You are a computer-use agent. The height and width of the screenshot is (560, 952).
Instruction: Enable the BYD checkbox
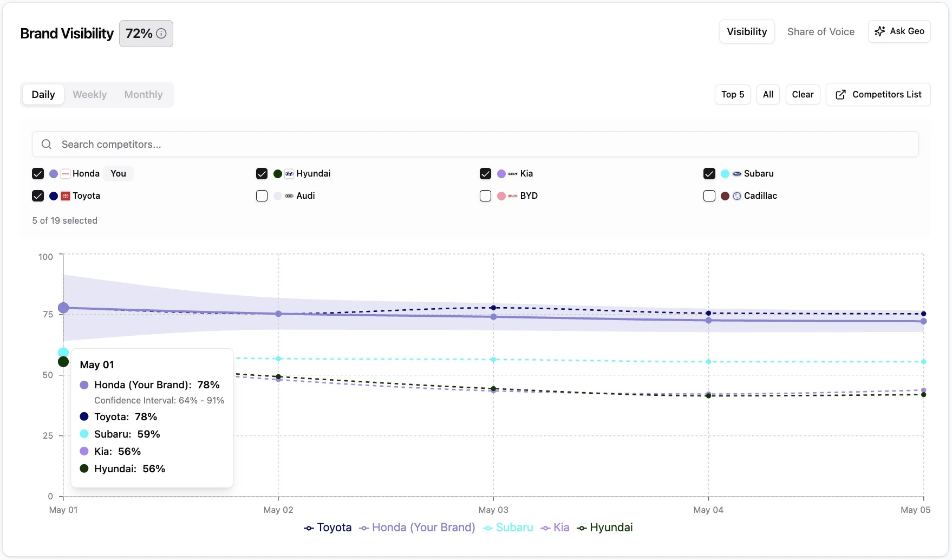tap(485, 196)
